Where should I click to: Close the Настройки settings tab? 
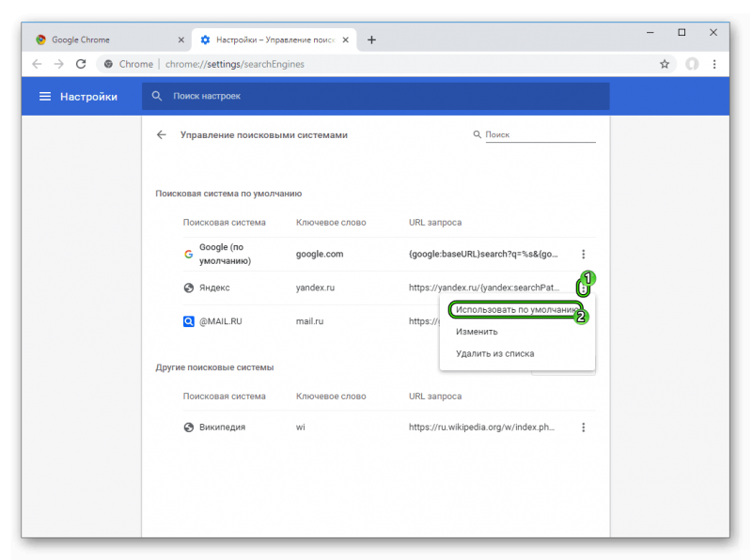345,39
